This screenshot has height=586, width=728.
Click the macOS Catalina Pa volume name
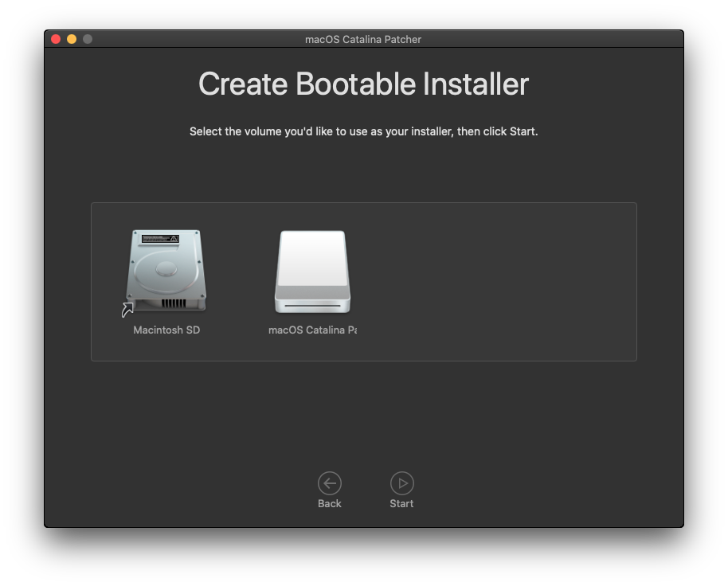(x=312, y=330)
